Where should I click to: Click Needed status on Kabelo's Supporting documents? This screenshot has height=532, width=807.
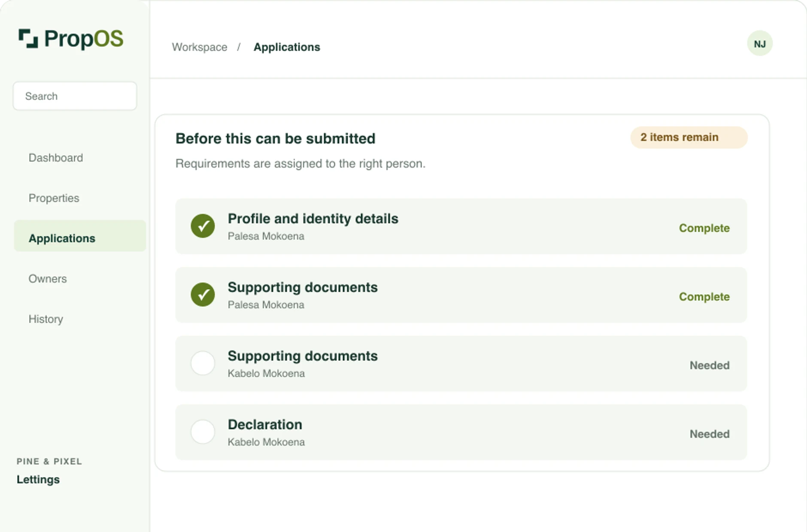tap(710, 366)
